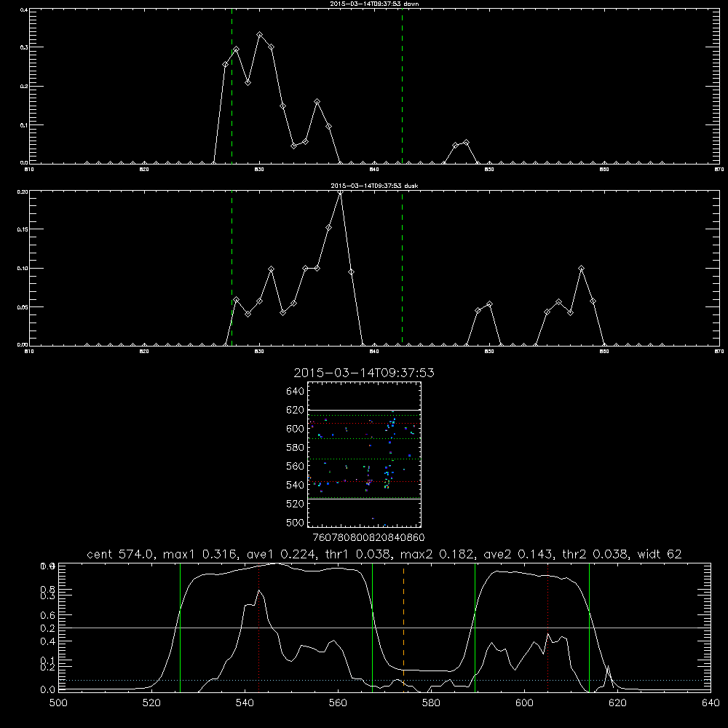Click the "0.15" y-axis label of dusk plot
The height and width of the screenshot is (728, 728).
pyautogui.click(x=23, y=229)
